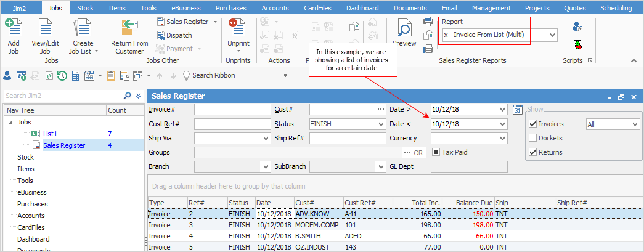
Task: Click the green clock history icon
Action: point(62,76)
